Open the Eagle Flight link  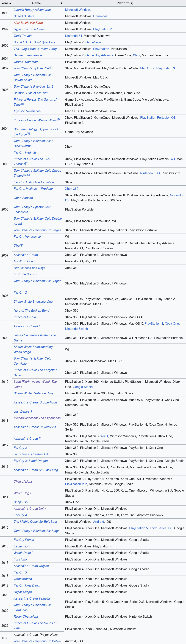[x=22, y=546]
